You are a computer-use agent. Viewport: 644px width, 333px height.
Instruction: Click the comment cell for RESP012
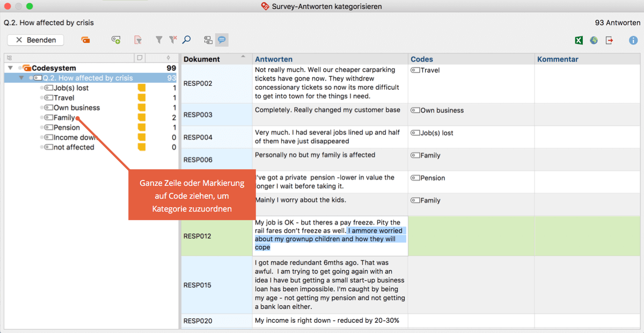[588, 236]
